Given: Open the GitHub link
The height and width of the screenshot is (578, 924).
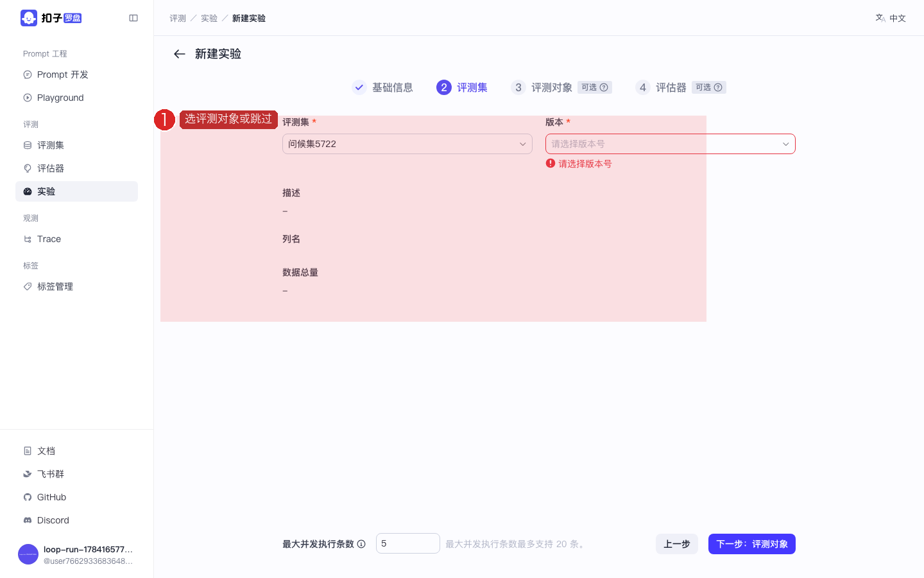Looking at the screenshot, I should tap(76, 497).
